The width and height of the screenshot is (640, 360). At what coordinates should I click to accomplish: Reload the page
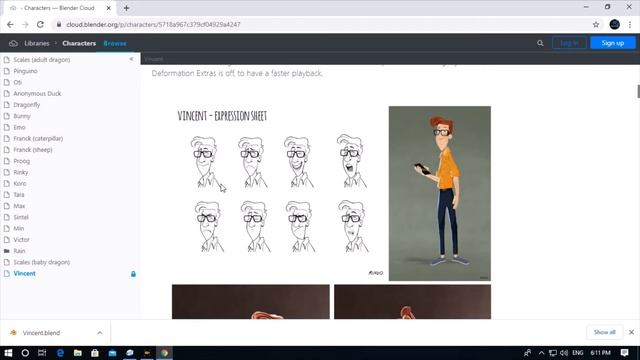click(40, 24)
